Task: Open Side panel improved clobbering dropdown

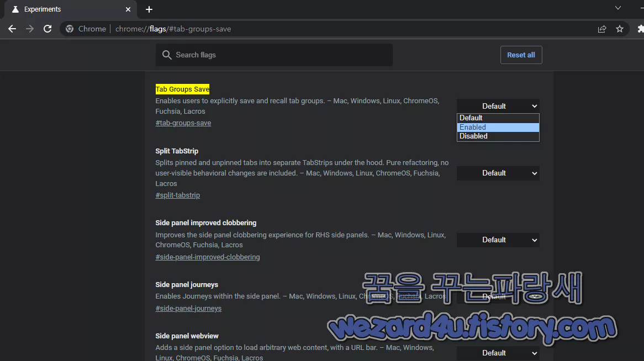Action: point(498,240)
